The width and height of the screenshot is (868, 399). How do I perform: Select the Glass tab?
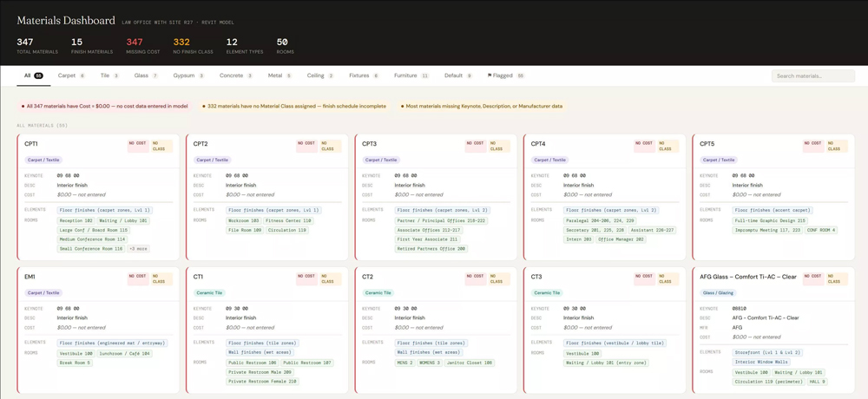point(146,75)
